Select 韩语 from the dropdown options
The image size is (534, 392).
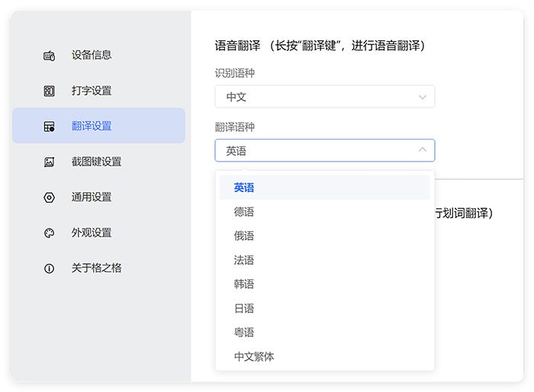(x=244, y=284)
